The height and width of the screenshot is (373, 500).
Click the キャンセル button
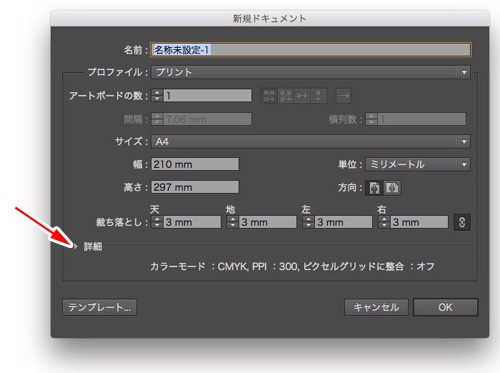coord(376,307)
